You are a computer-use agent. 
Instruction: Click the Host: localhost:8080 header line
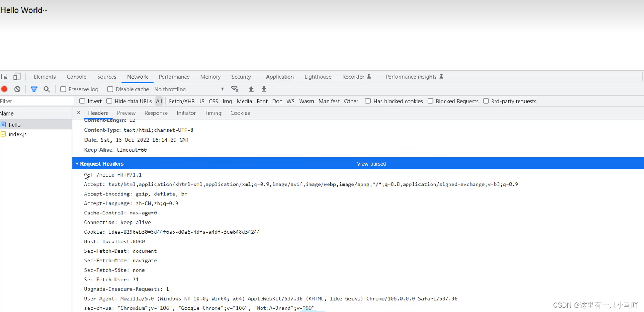point(114,241)
